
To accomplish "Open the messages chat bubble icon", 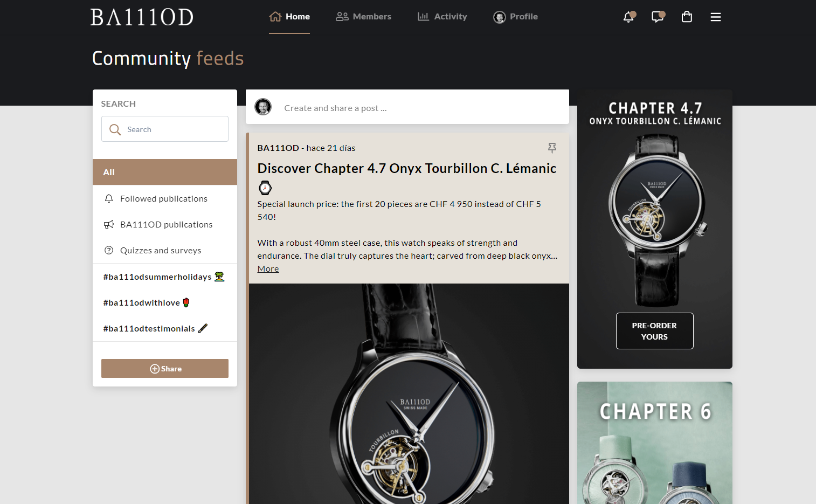I will coord(658,17).
